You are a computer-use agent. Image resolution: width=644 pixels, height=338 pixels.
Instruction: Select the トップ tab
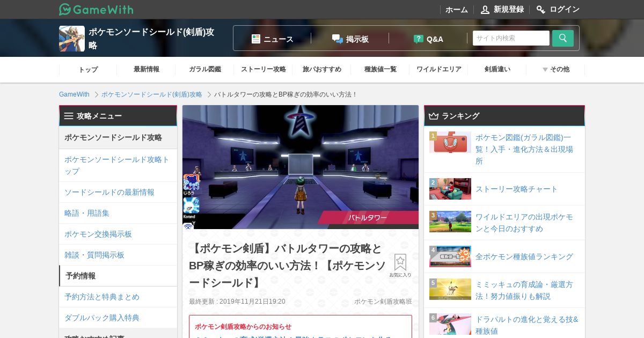pyautogui.click(x=88, y=69)
